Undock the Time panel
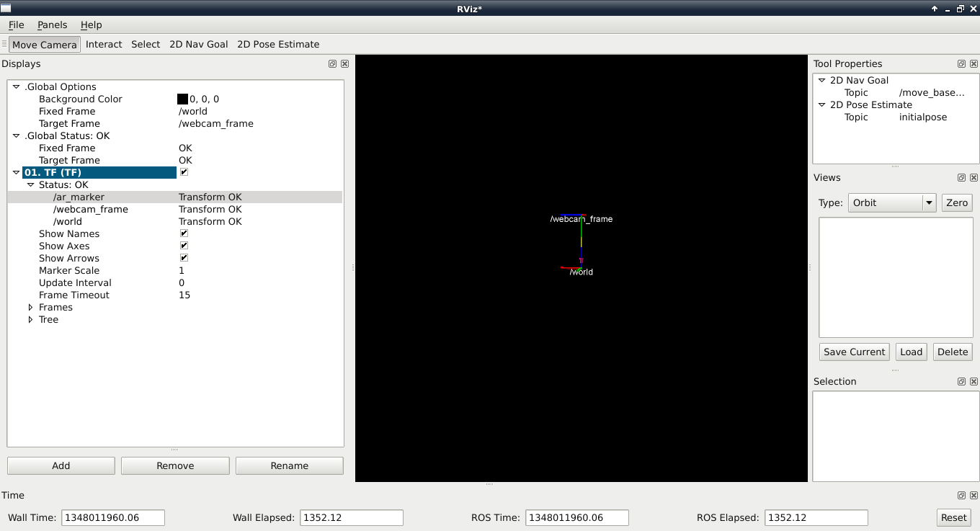Image resolution: width=980 pixels, height=531 pixels. pyautogui.click(x=961, y=496)
